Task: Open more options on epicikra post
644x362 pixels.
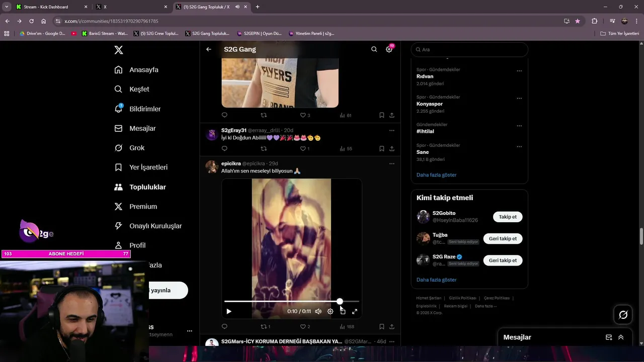Action: (391, 163)
